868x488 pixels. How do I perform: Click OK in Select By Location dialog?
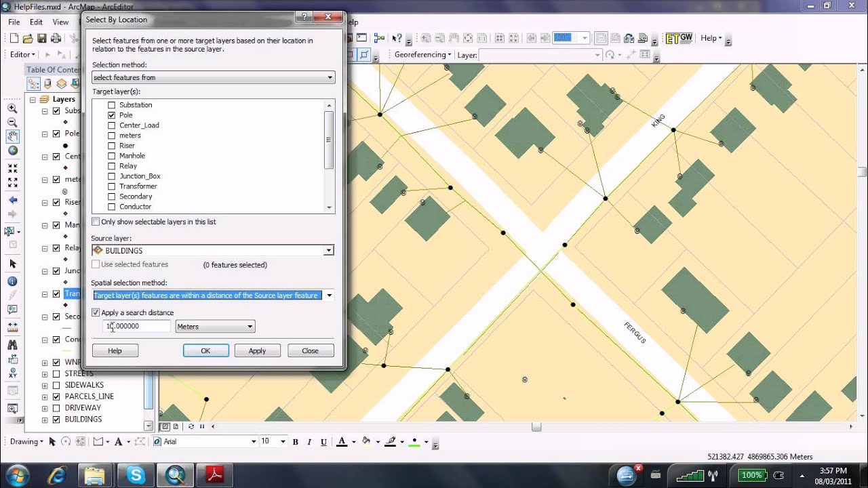tap(205, 350)
